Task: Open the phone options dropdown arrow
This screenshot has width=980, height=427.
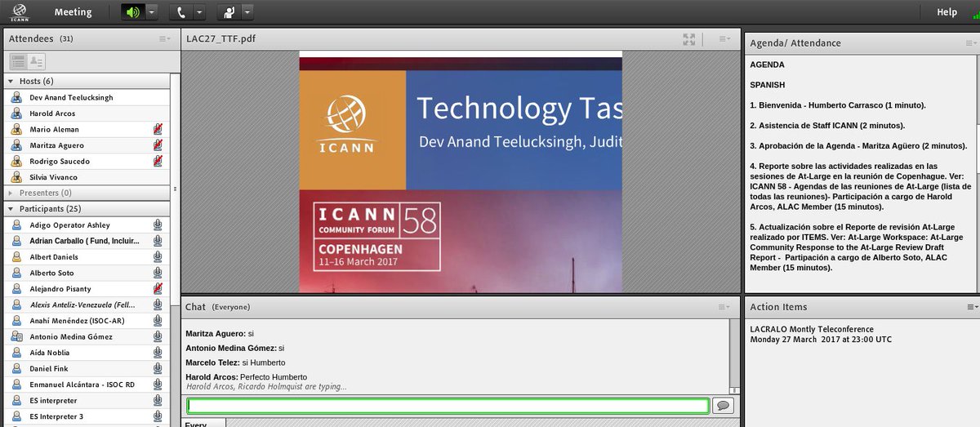Action: (x=200, y=12)
